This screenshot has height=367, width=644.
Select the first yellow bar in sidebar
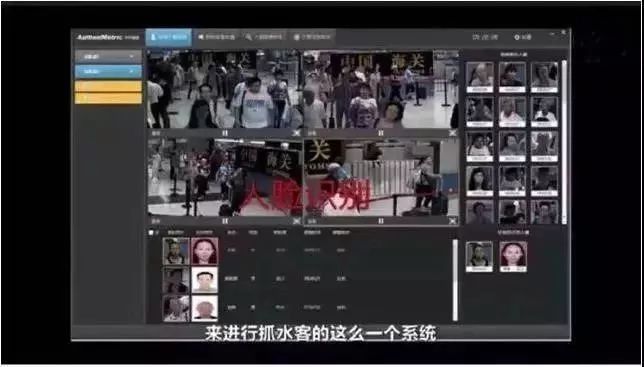[x=108, y=86]
